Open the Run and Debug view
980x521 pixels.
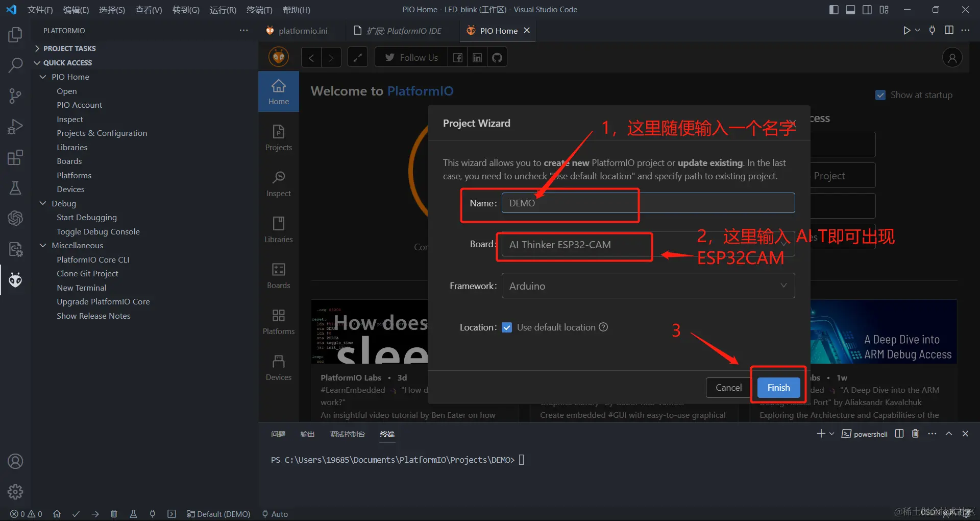(15, 127)
